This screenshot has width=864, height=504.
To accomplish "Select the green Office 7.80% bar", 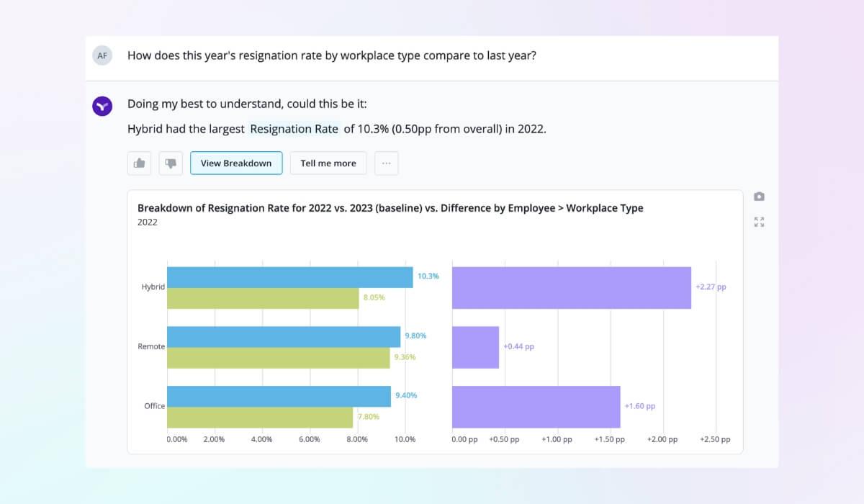I will pyautogui.click(x=260, y=418).
